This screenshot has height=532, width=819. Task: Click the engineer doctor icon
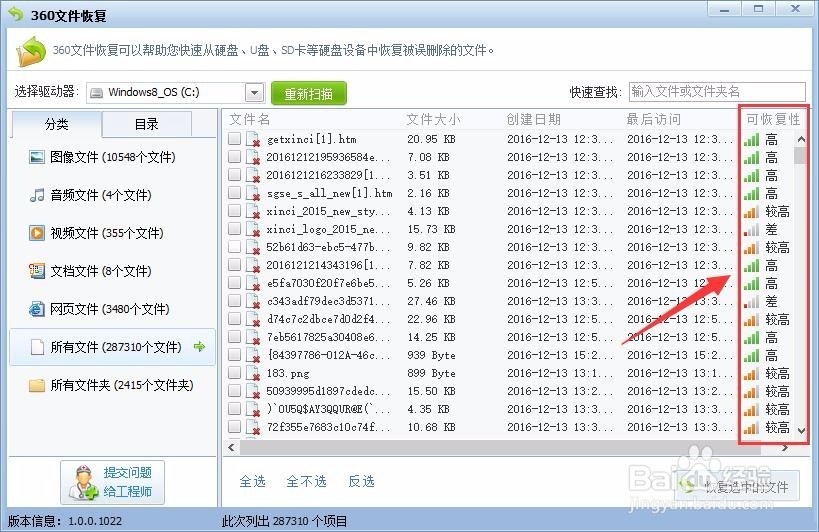pyautogui.click(x=84, y=483)
